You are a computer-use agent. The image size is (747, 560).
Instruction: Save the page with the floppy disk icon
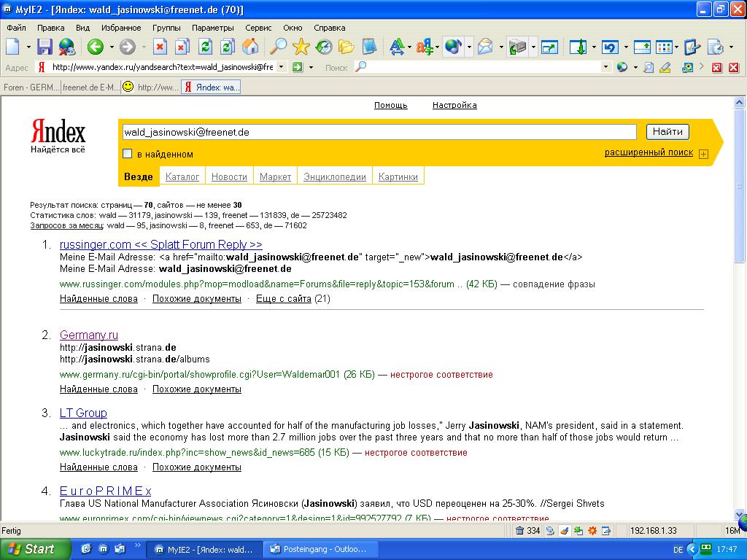point(44,47)
